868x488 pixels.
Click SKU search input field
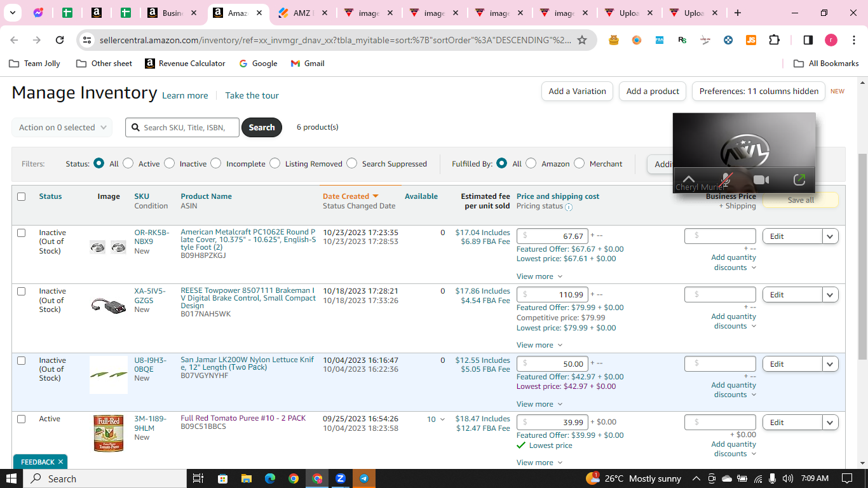182,127
